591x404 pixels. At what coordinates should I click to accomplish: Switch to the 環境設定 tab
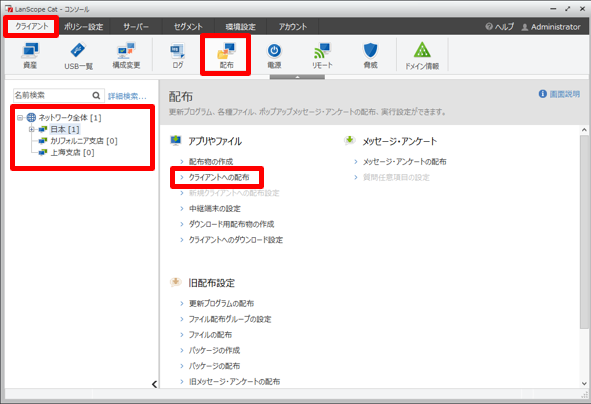coord(240,27)
